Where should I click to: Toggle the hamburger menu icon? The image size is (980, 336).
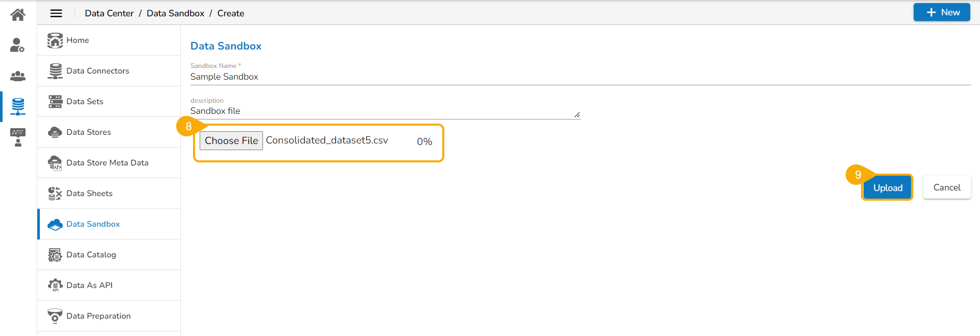pyautogui.click(x=56, y=13)
